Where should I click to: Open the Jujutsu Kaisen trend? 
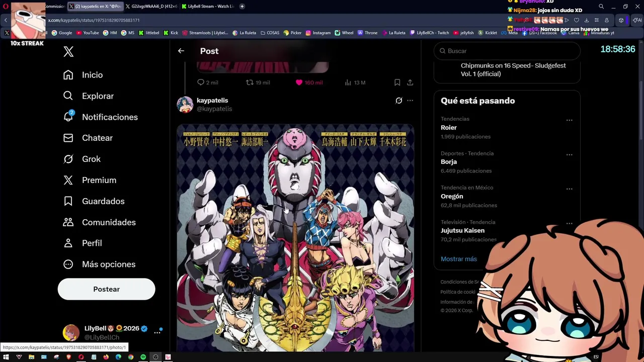(463, 231)
